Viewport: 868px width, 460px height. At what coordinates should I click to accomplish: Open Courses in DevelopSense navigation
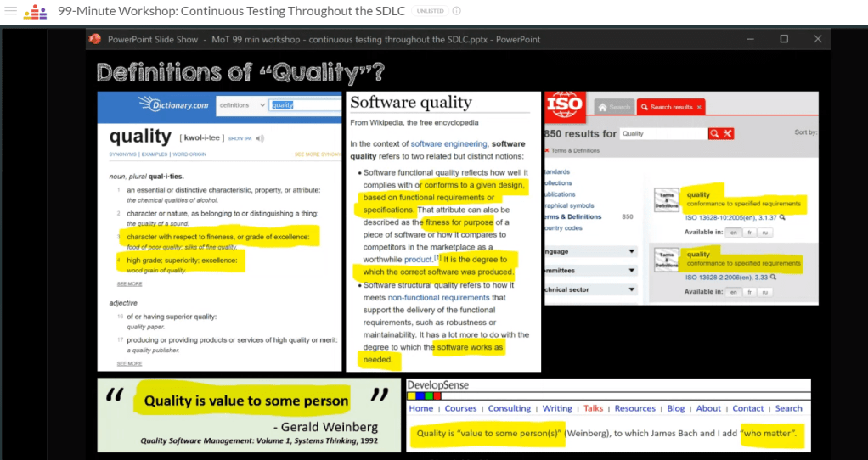click(460, 408)
